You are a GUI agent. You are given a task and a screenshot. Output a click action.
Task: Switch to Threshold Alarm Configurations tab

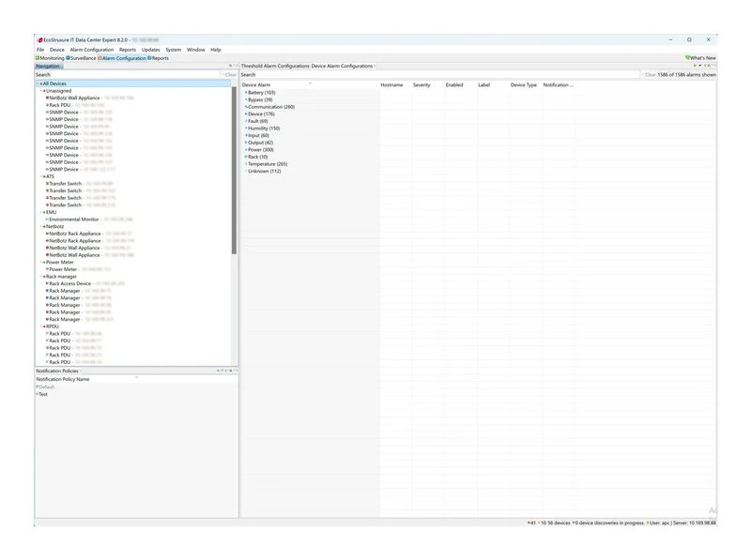[275, 66]
